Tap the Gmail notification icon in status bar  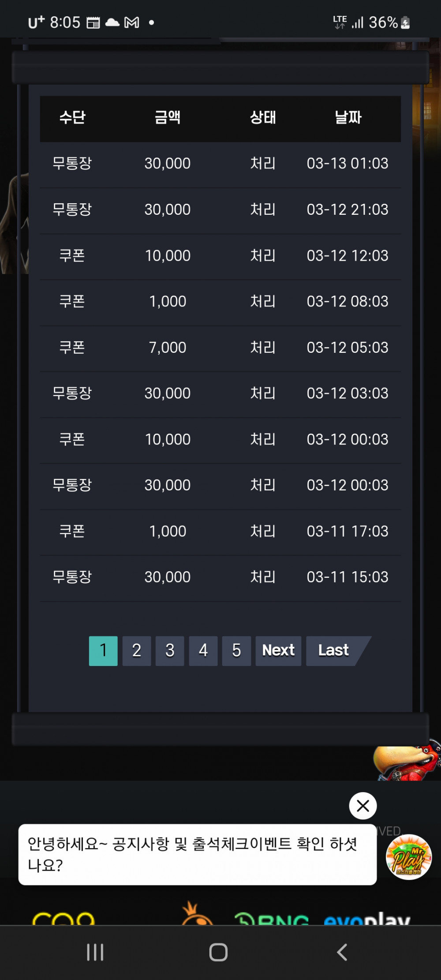131,22
